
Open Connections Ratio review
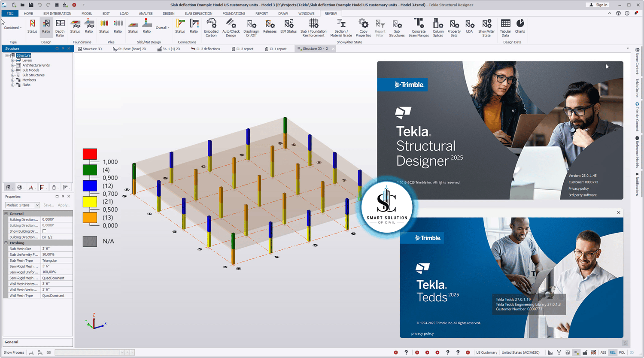point(194,26)
